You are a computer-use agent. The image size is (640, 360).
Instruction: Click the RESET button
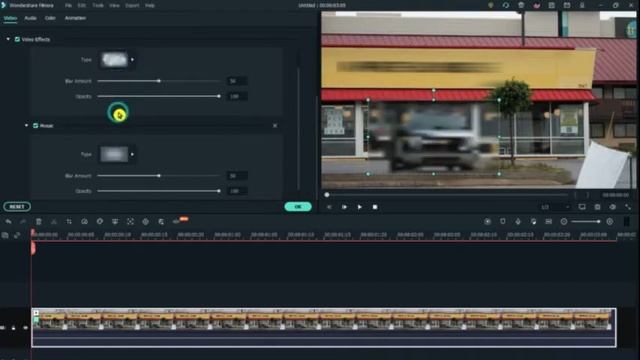[x=17, y=207]
